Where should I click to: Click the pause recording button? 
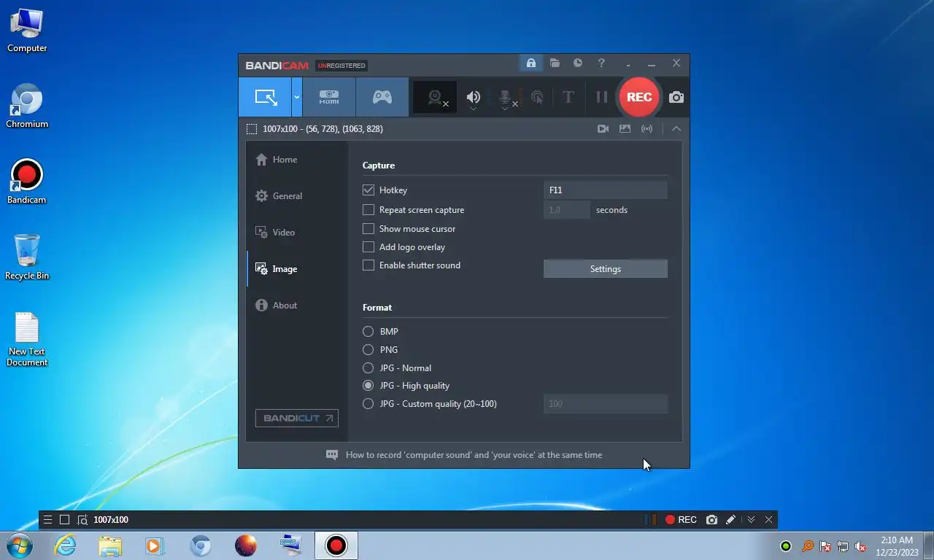601,97
